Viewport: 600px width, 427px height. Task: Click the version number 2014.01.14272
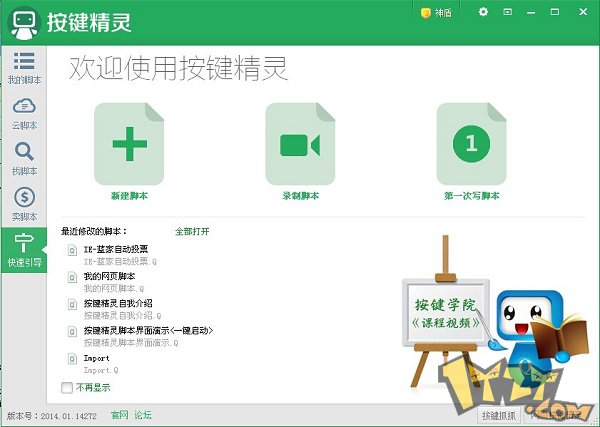click(68, 416)
